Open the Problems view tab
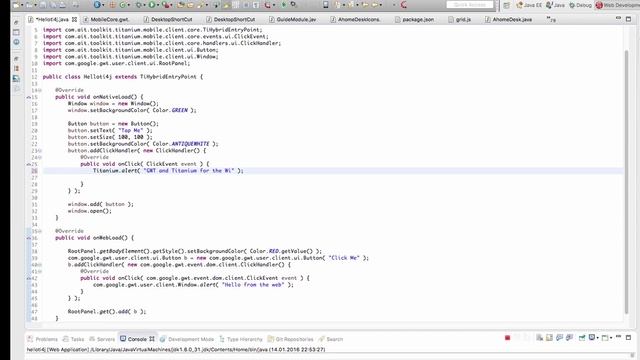Viewport: 640px width, 360px height. tap(43, 339)
